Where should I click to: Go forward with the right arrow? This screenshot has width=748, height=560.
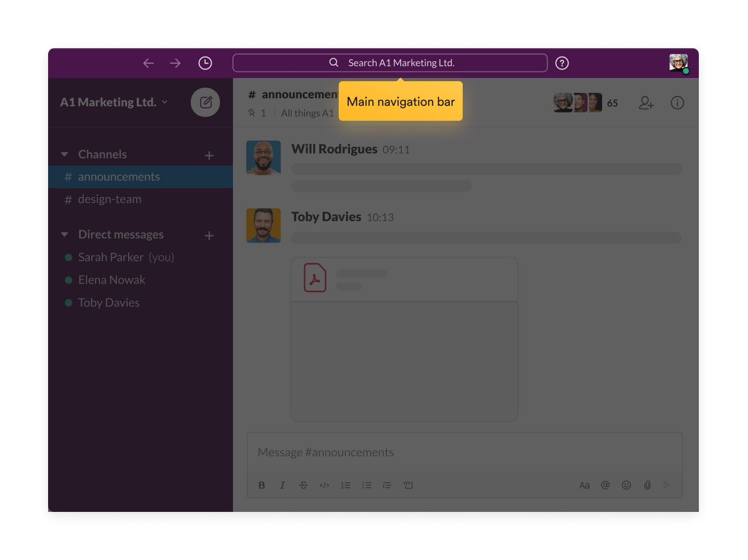175,63
